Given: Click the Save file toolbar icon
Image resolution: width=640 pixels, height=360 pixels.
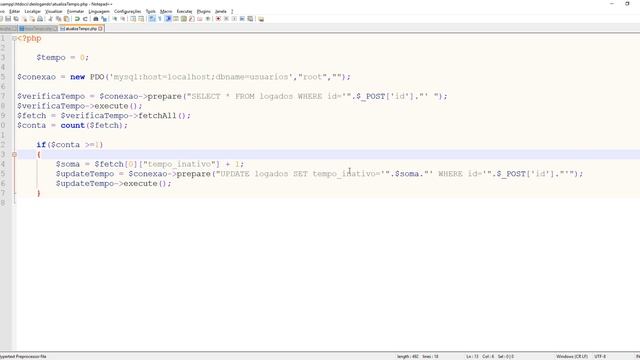Looking at the screenshot, I should 8,19.
